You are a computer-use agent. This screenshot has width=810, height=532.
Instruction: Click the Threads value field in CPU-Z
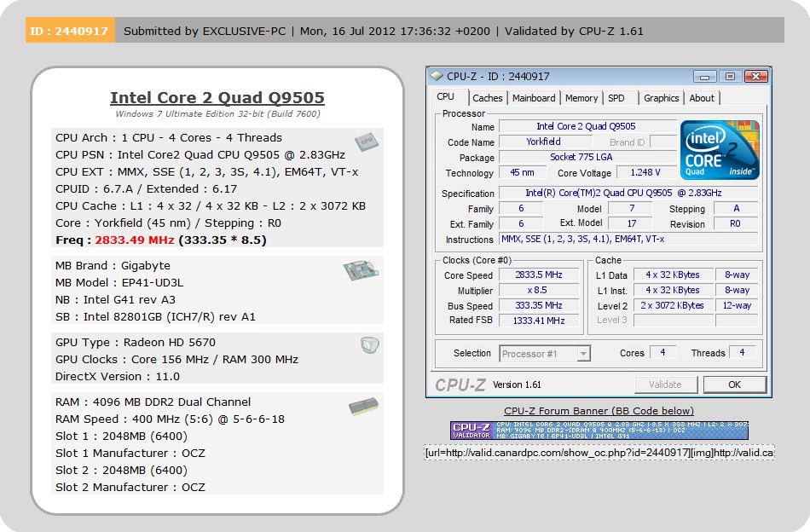click(x=743, y=352)
